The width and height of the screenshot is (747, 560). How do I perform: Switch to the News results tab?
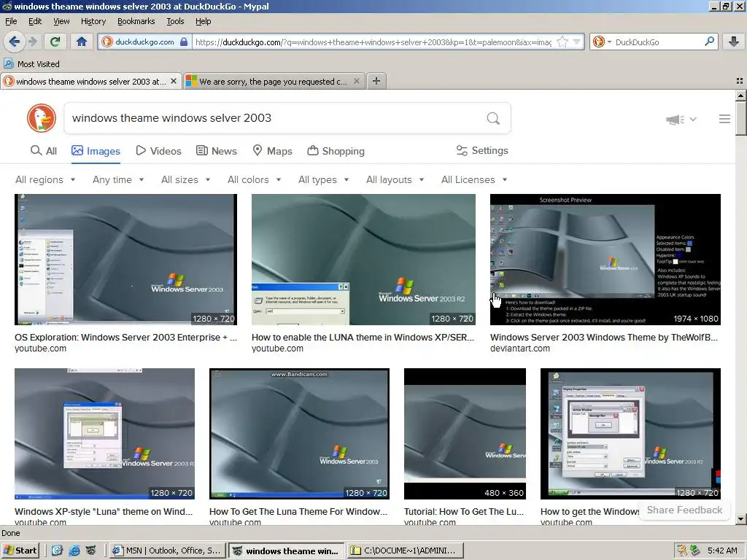pos(216,151)
